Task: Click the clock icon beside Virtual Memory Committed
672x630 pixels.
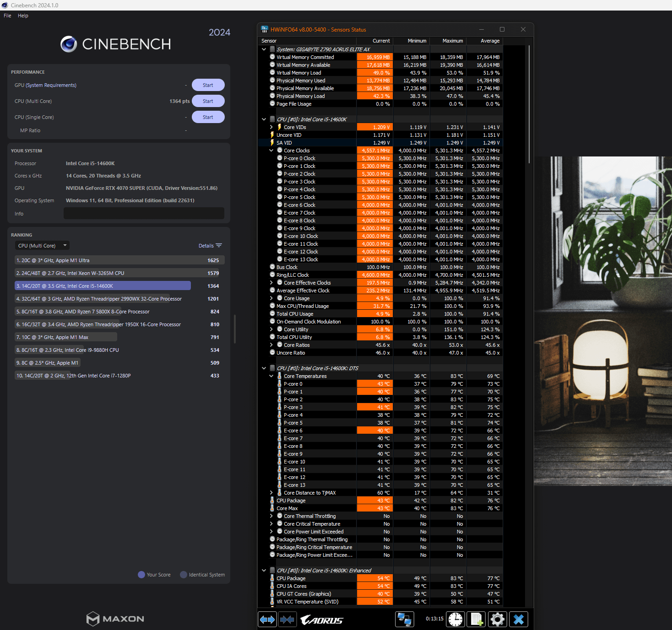Action: [x=272, y=57]
